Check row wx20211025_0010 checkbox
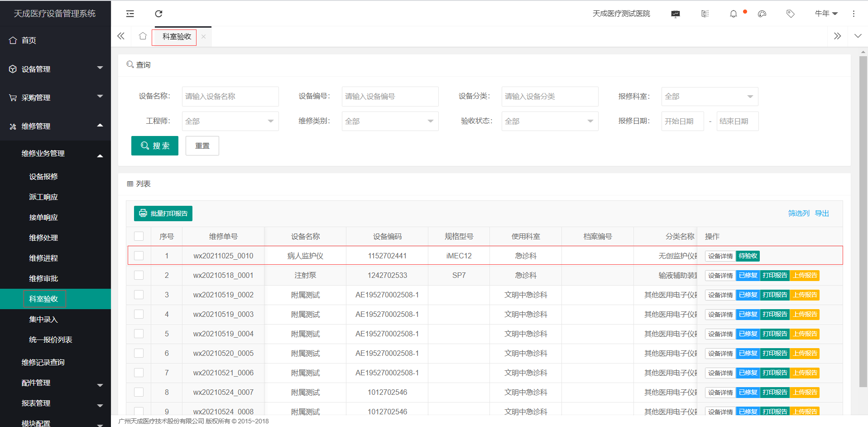The width and height of the screenshot is (868, 427). [139, 256]
